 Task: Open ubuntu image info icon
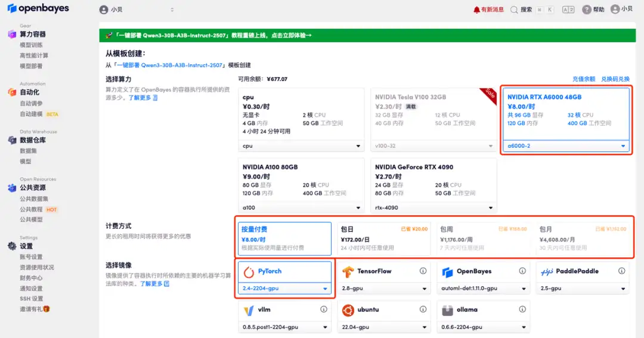423,309
